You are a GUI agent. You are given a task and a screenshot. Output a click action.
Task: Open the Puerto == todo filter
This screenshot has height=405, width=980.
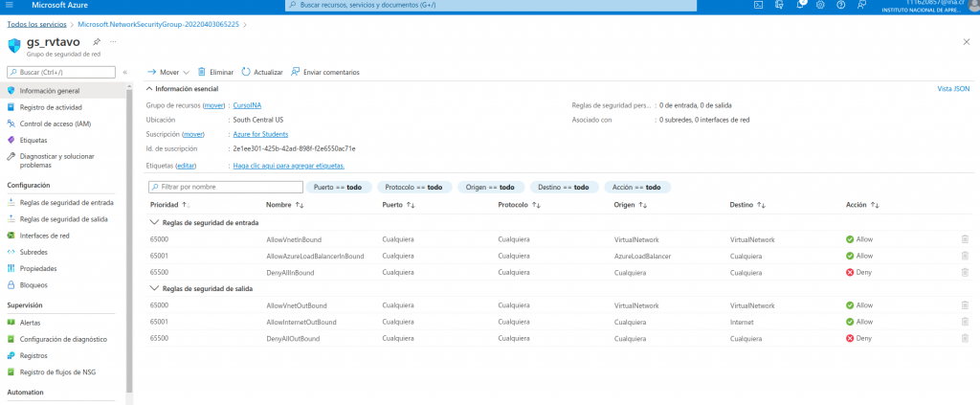338,187
